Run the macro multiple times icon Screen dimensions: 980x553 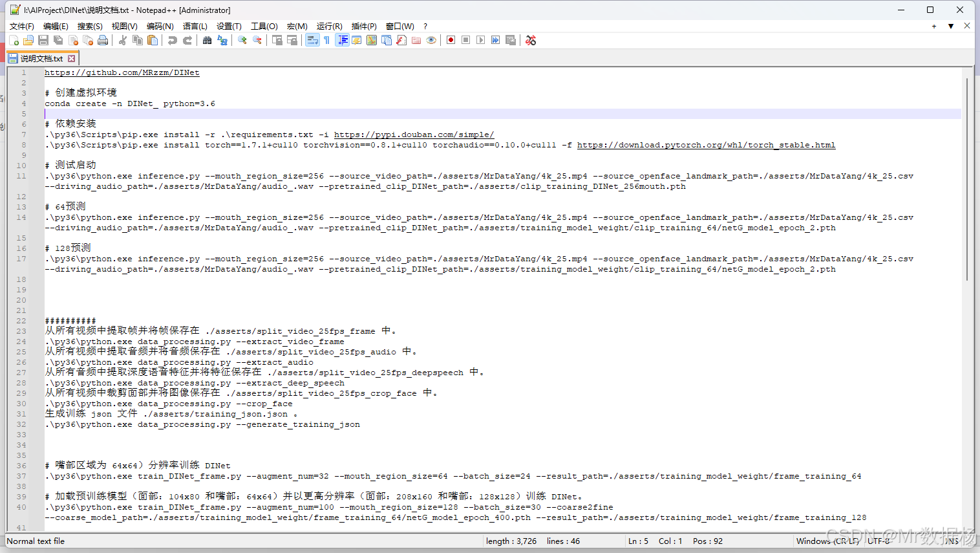496,40
